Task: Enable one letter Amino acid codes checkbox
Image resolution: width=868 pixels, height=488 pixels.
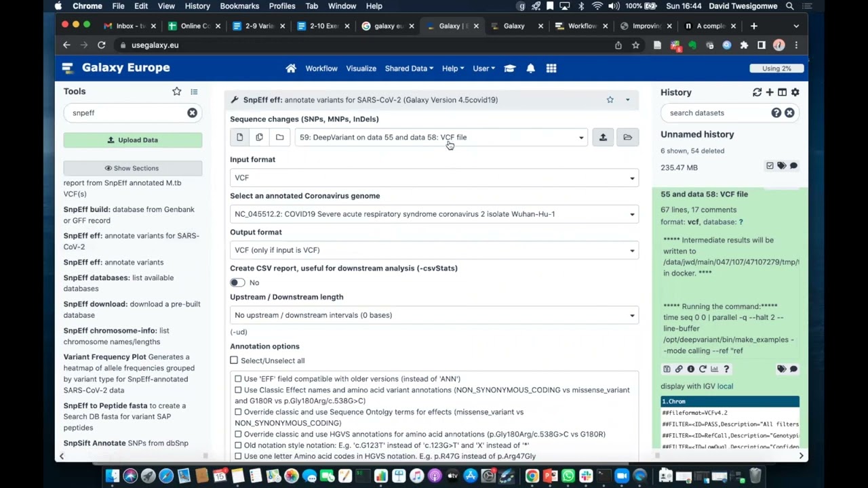Action: point(238,456)
